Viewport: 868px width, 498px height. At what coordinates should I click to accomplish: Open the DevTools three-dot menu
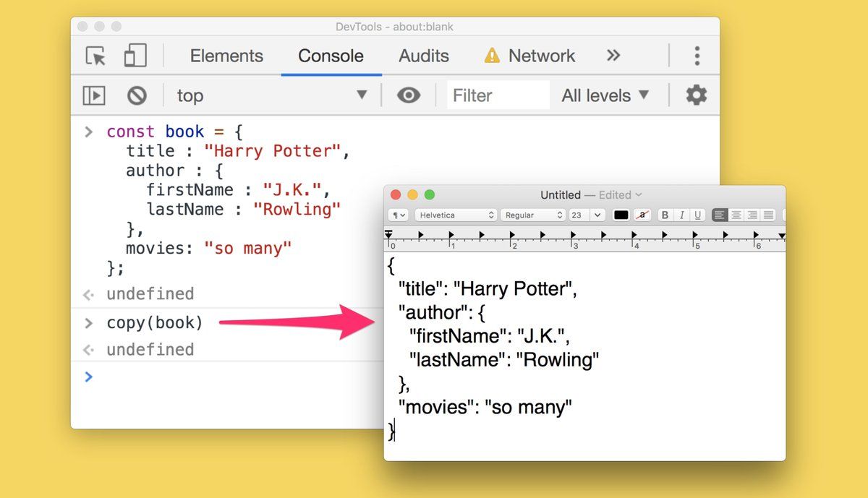(x=697, y=56)
